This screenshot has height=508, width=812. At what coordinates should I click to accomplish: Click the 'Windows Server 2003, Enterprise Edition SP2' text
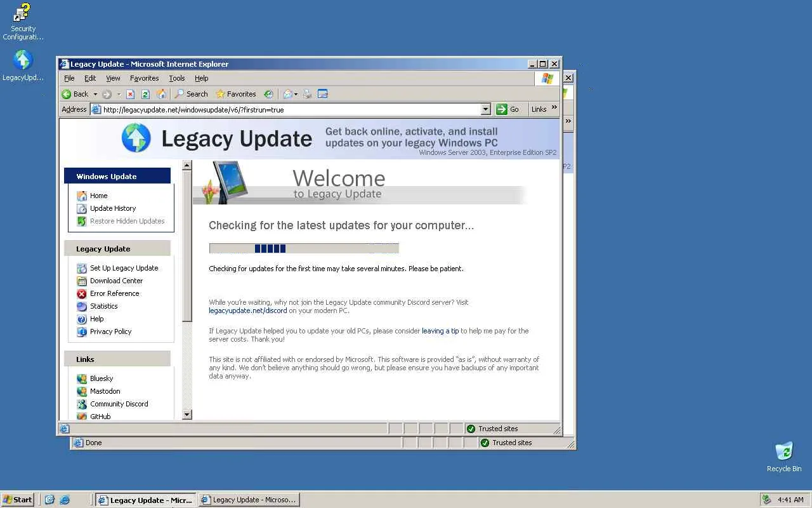pos(488,152)
